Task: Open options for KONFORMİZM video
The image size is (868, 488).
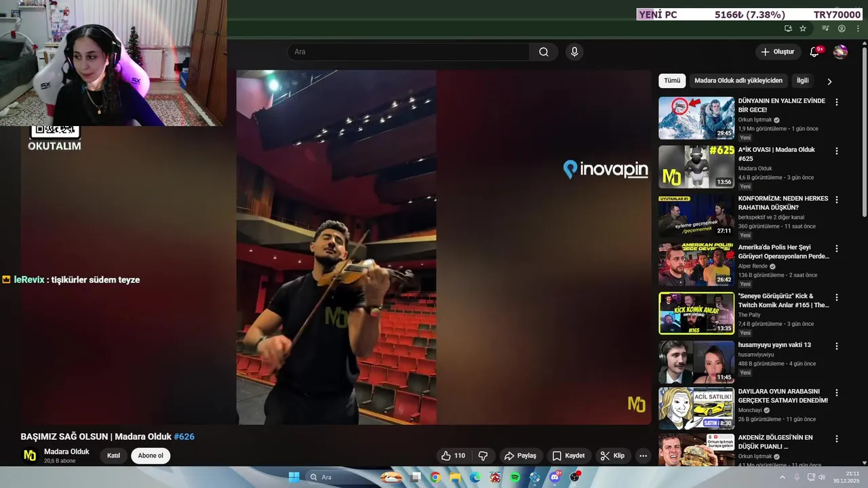Action: tap(836, 199)
